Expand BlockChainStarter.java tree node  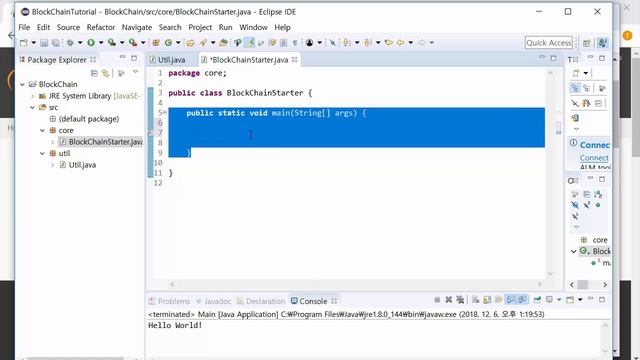pyautogui.click(x=53, y=142)
